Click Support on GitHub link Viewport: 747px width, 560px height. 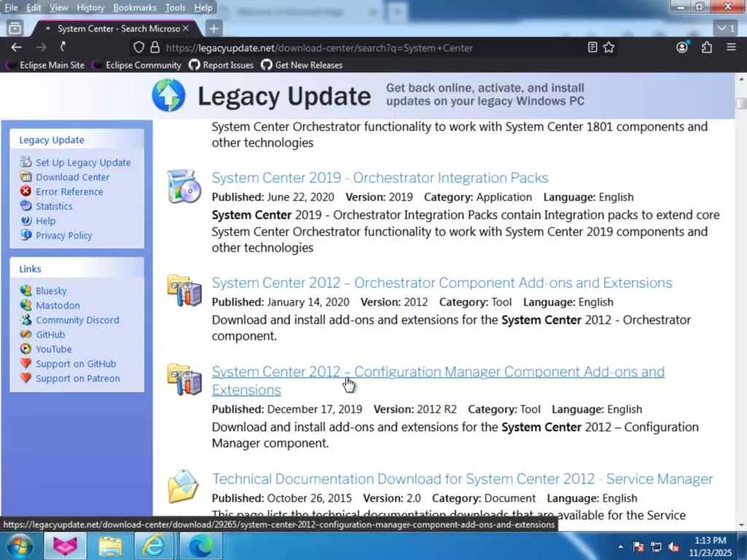76,364
